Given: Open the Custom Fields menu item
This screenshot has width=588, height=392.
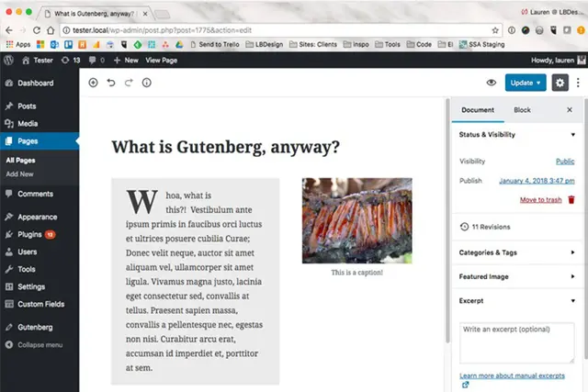Looking at the screenshot, I should tap(40, 304).
